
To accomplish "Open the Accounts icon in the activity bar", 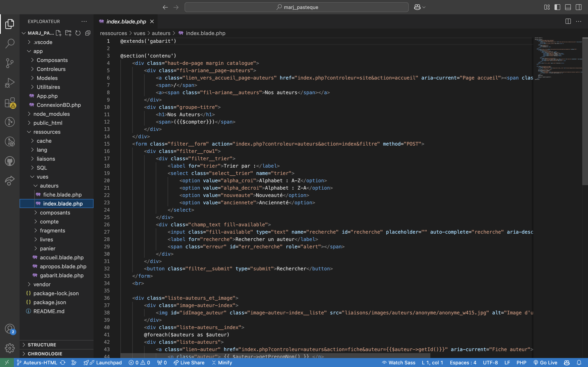I will [x=10, y=329].
